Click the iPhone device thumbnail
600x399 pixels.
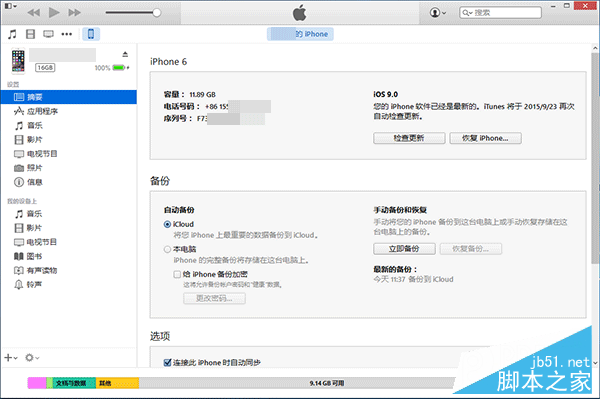[x=18, y=60]
